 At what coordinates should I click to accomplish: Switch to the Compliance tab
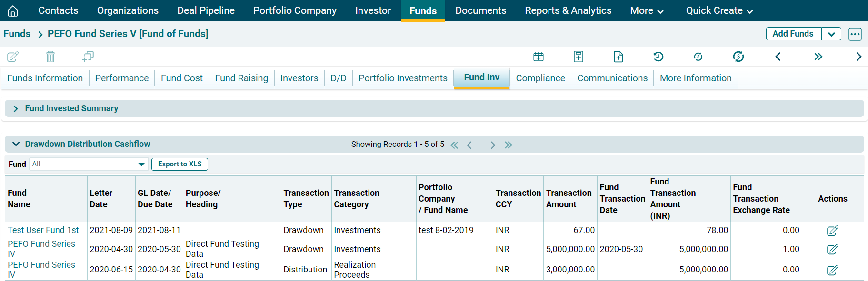[x=540, y=78]
